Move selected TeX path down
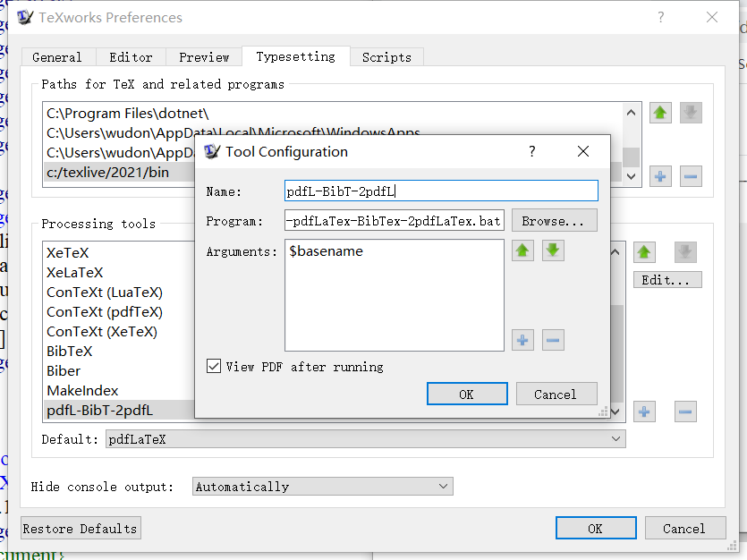The height and width of the screenshot is (560, 747). pos(691,113)
